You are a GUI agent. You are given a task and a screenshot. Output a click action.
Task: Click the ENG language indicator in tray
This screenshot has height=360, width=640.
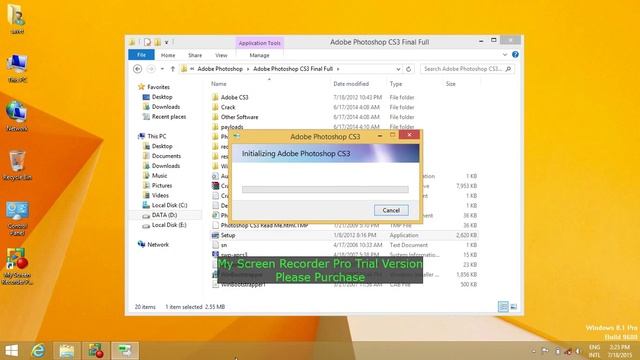click(594, 347)
